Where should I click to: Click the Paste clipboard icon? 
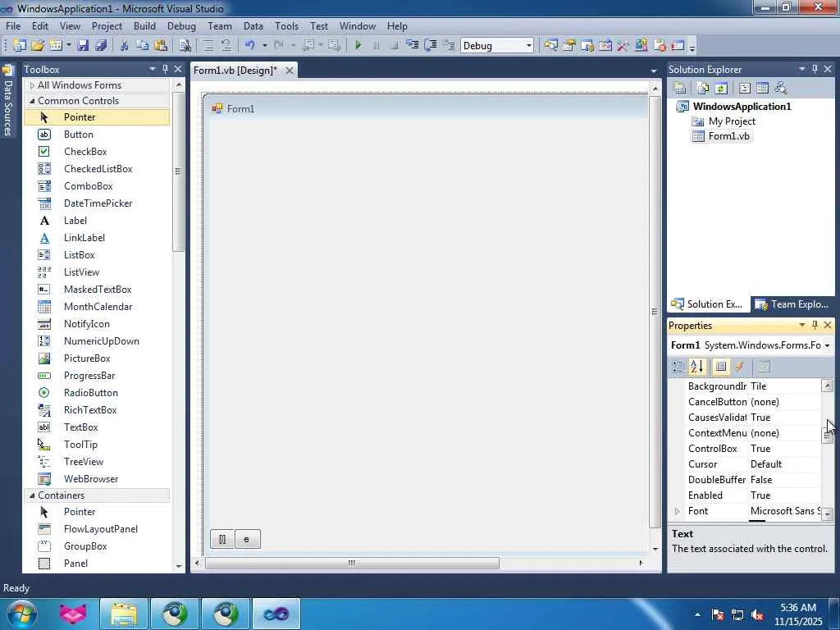pyautogui.click(x=160, y=46)
